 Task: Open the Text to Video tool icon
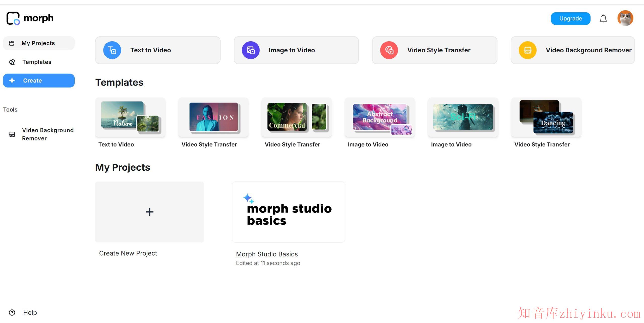coord(112,50)
